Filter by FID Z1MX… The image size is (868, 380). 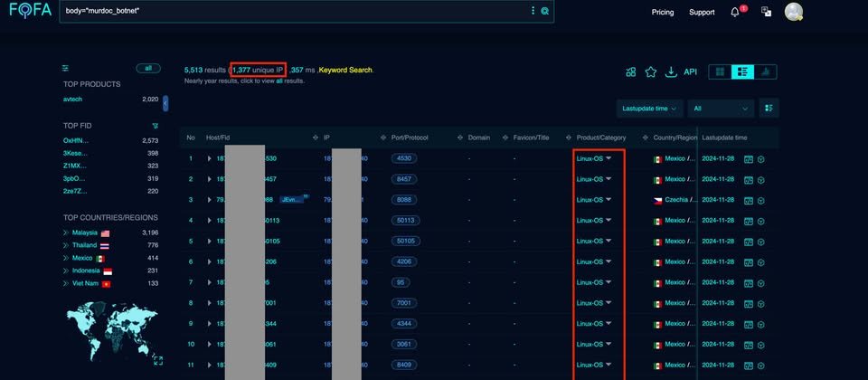click(75, 166)
